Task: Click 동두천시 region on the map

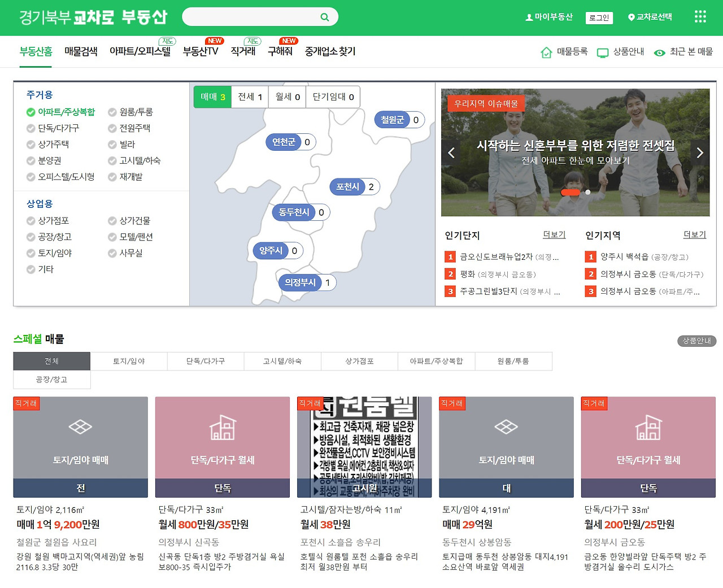Action: point(301,212)
